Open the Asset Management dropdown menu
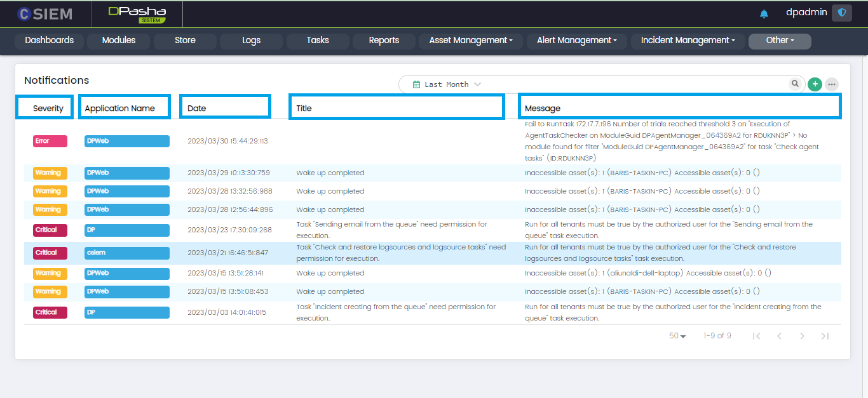This screenshot has height=398, width=868. tap(471, 41)
